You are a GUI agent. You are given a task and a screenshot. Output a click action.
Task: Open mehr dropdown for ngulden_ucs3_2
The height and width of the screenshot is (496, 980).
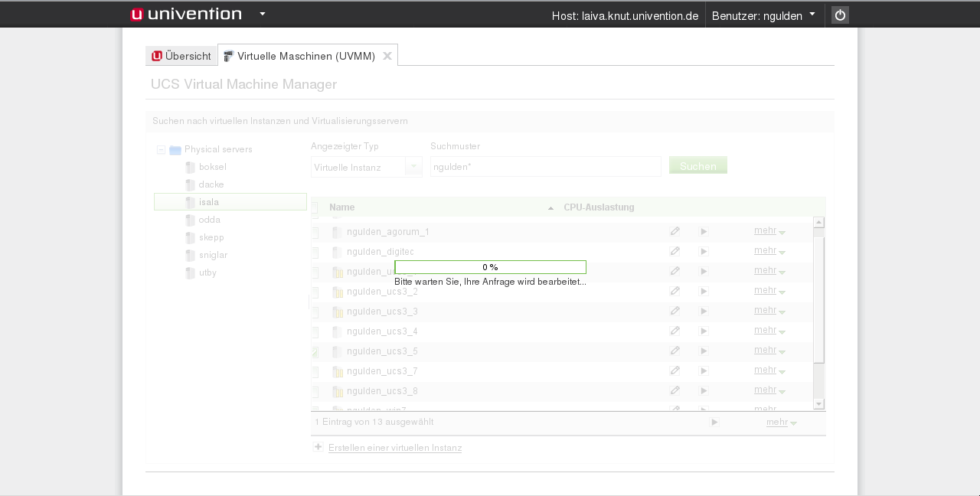pos(769,291)
